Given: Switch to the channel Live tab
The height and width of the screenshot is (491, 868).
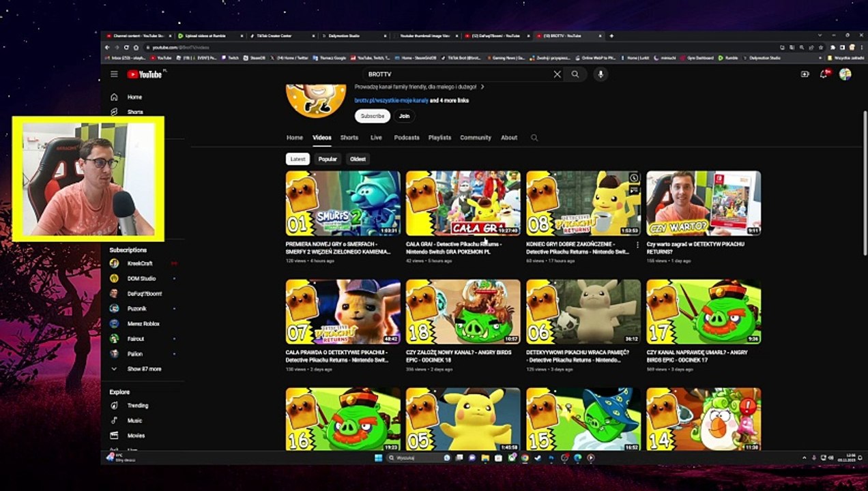Looking at the screenshot, I should tap(376, 137).
